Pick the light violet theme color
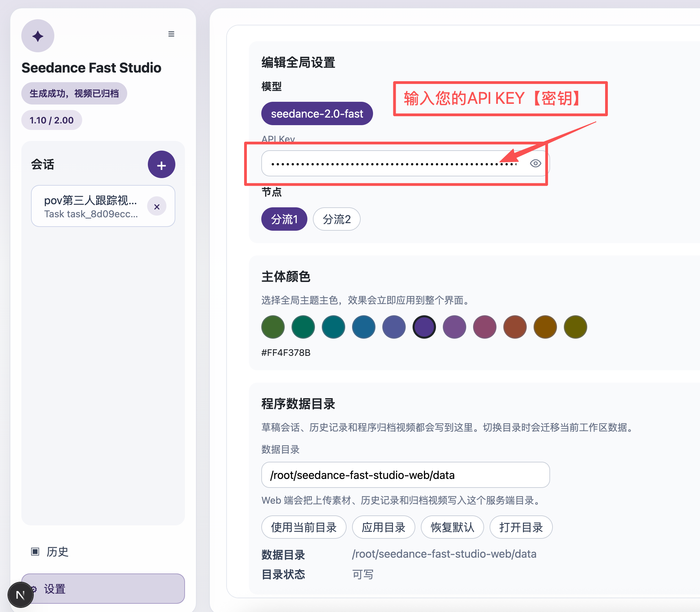The height and width of the screenshot is (612, 700). point(455,327)
